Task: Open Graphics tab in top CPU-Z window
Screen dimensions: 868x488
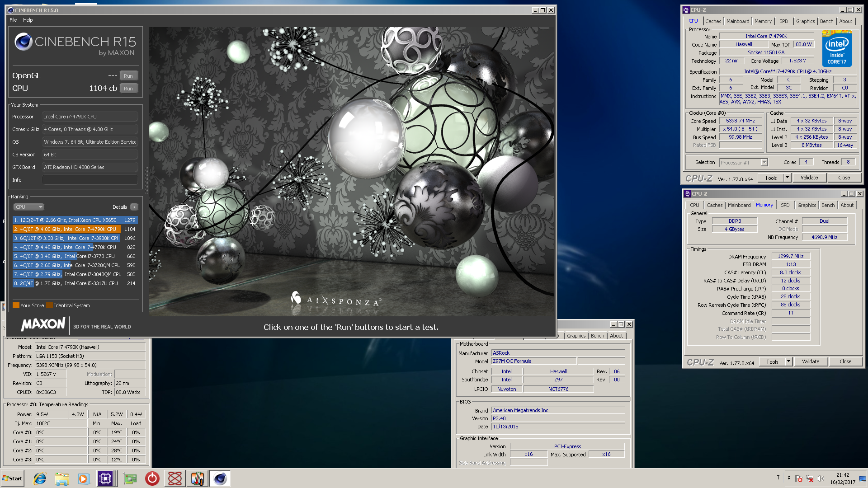Action: tap(805, 21)
